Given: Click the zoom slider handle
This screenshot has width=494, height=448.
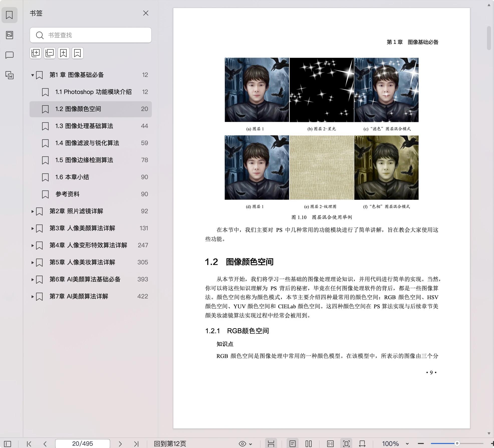Looking at the screenshot, I should (457, 443).
